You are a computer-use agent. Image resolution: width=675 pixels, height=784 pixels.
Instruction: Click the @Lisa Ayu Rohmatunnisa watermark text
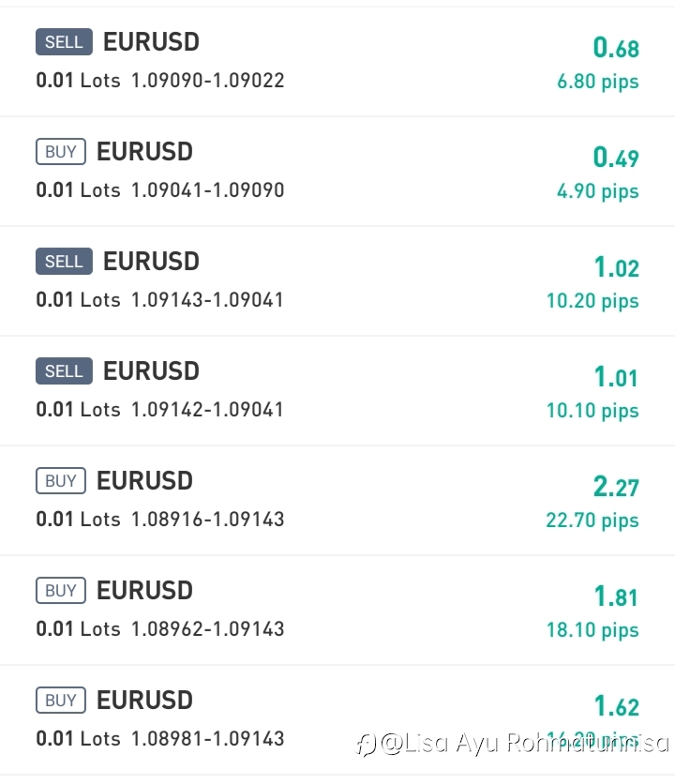(524, 743)
